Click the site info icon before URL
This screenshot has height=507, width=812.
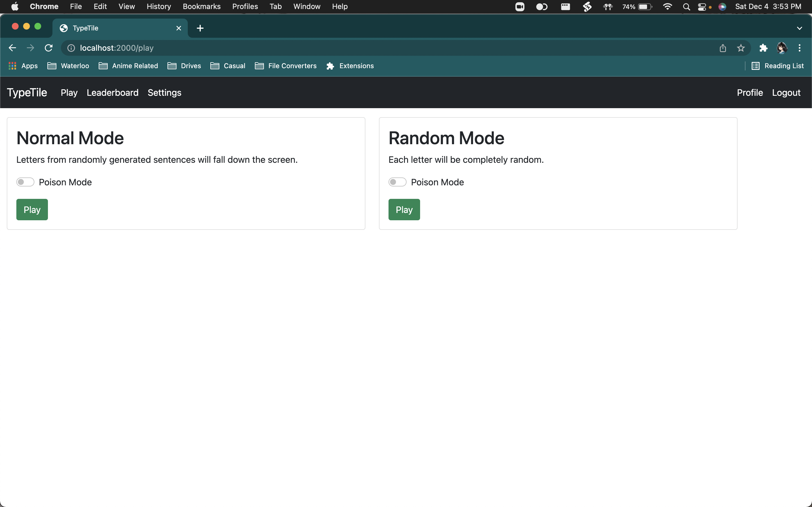pos(71,48)
